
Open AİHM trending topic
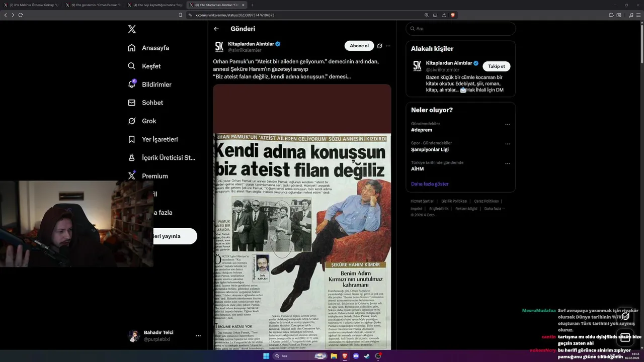417,169
